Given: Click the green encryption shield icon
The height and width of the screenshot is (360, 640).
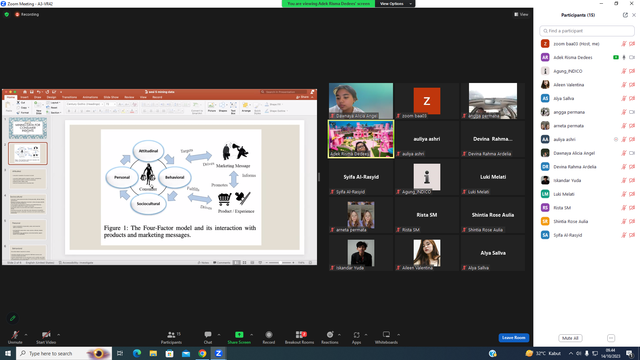Looking at the screenshot, I should coord(7,14).
